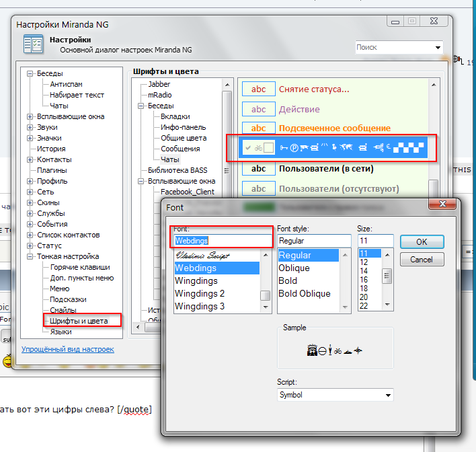The width and height of the screenshot is (476, 452).
Task: Expand Всплывающие окна in left tree
Action: pyautogui.click(x=30, y=116)
